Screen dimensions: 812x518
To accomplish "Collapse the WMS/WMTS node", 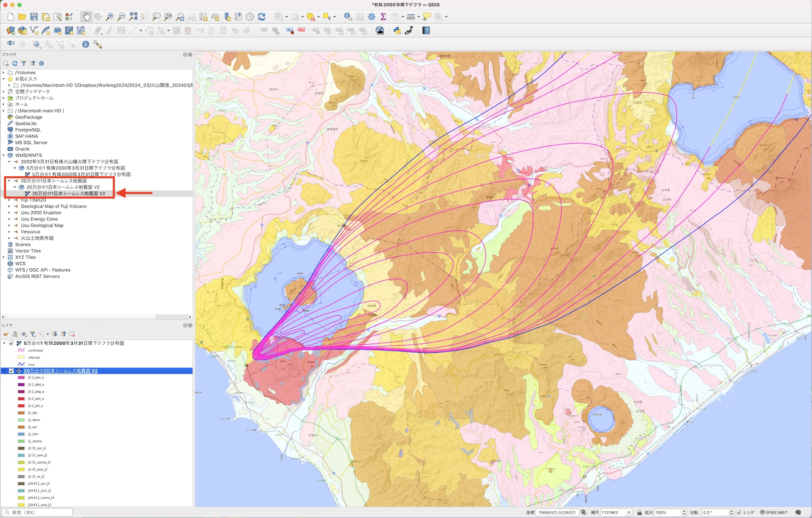I will point(4,155).
